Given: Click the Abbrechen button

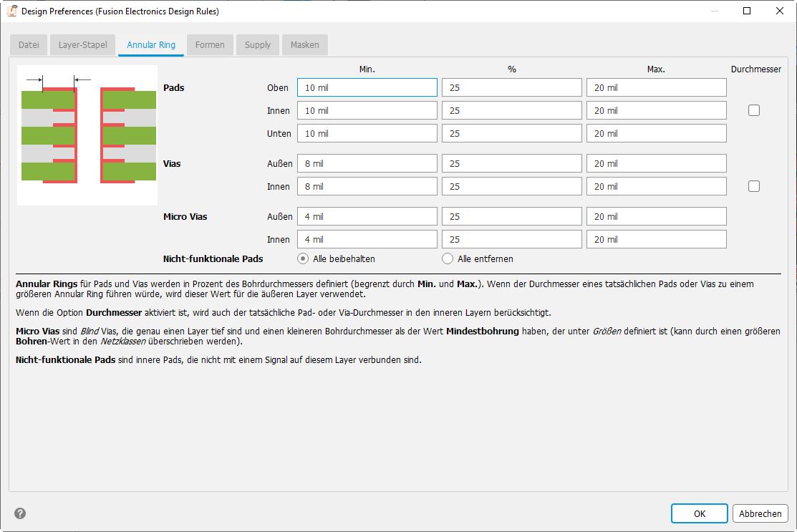Looking at the screenshot, I should pos(760,513).
